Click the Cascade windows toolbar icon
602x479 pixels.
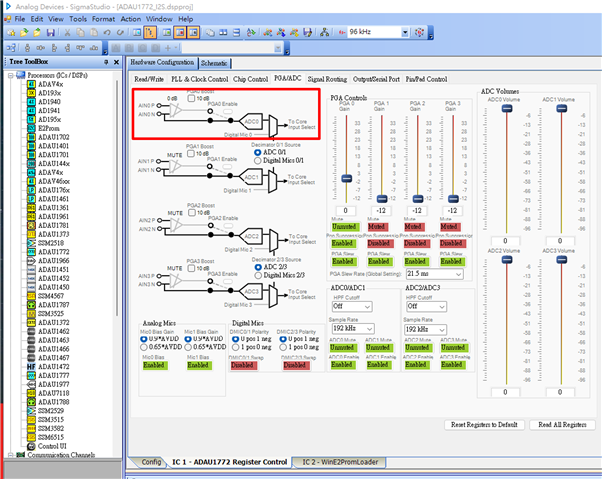tap(210, 33)
